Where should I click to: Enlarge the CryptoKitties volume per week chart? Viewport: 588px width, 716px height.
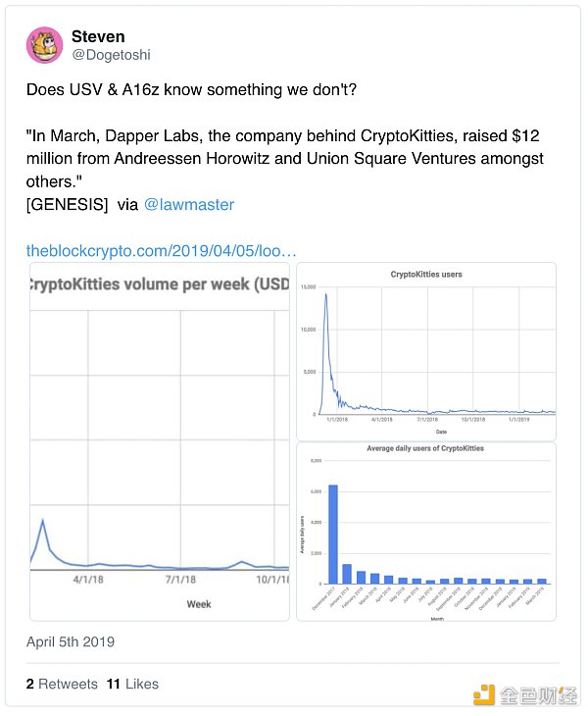coord(160,441)
